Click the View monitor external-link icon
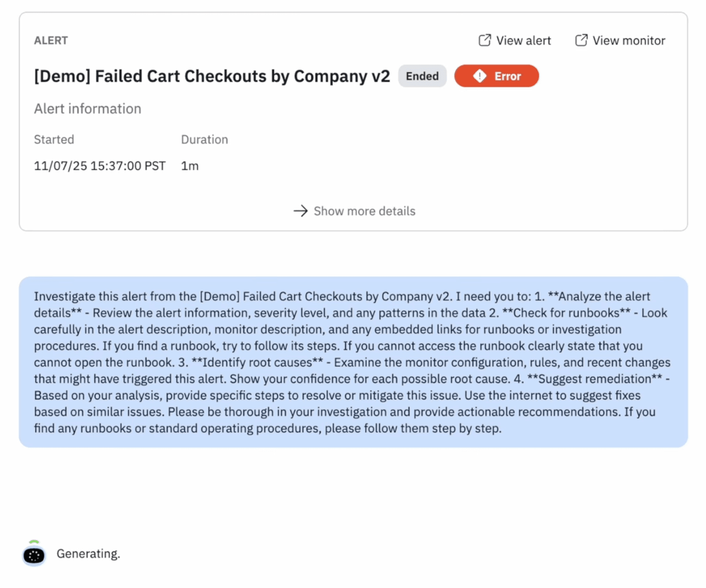This screenshot has width=706, height=588. click(581, 41)
